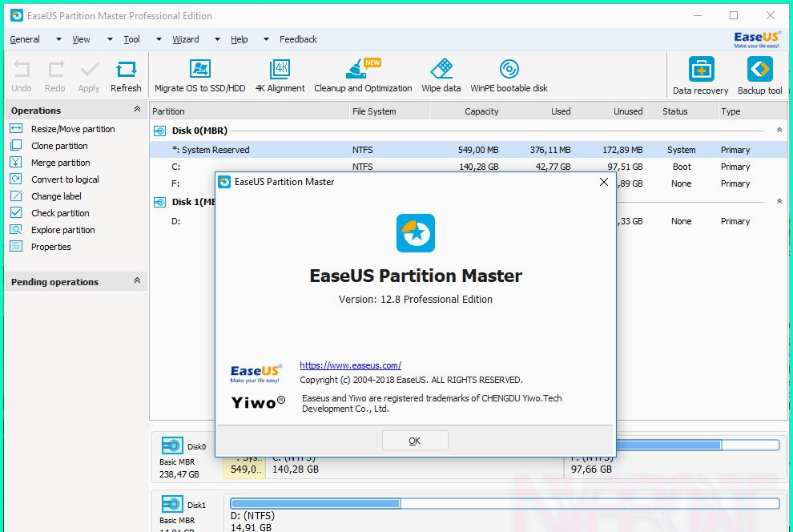Select the D: (NTFS) usage bar on Disk1
This screenshot has width=793, height=532.
point(505,504)
